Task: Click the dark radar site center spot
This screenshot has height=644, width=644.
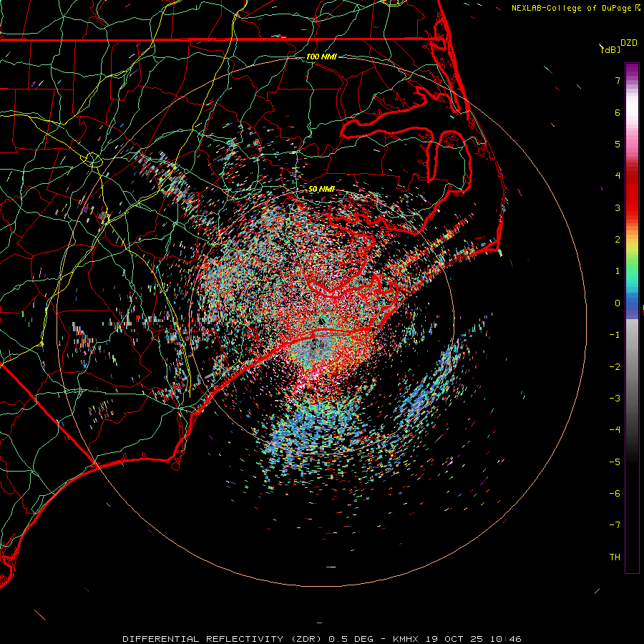Action: pos(321,321)
